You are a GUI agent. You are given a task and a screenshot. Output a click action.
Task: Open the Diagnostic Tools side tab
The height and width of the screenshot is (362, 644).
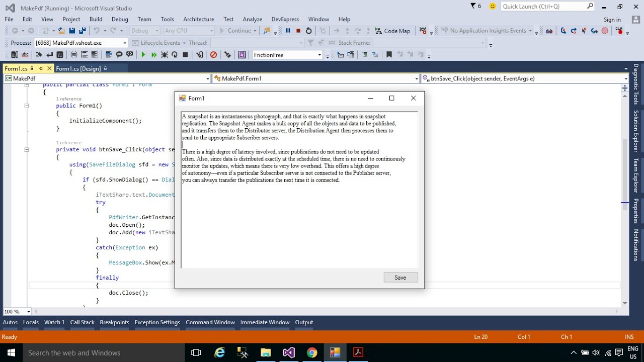(636, 83)
